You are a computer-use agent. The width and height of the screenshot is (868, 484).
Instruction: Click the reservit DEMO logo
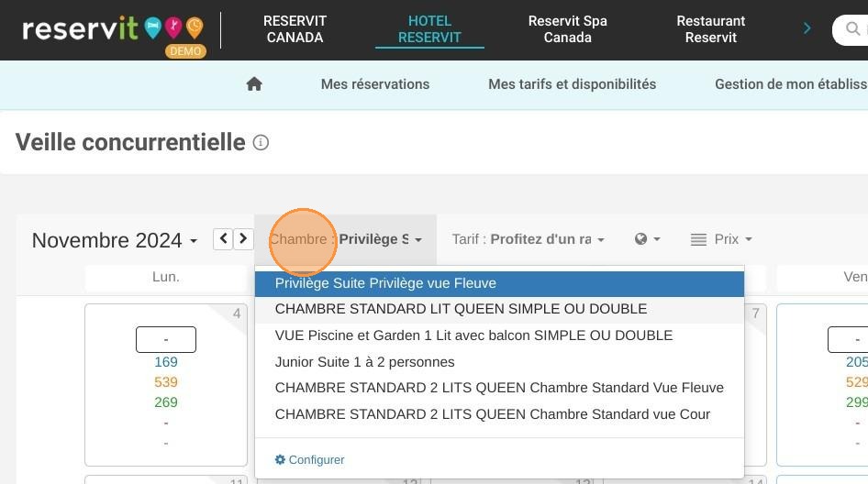point(114,33)
